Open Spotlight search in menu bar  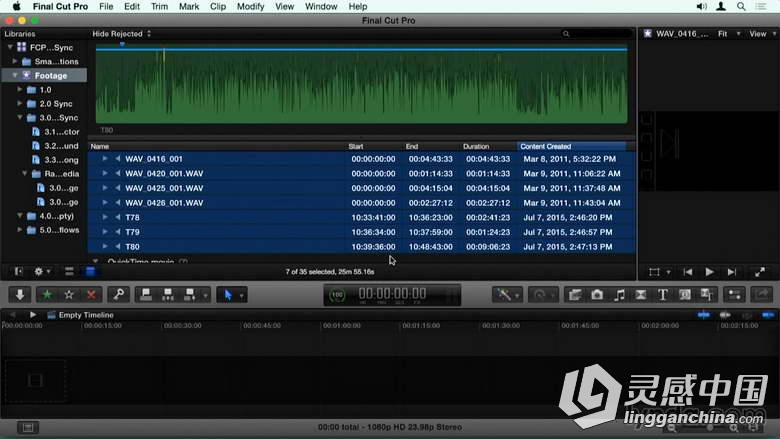(x=741, y=6)
